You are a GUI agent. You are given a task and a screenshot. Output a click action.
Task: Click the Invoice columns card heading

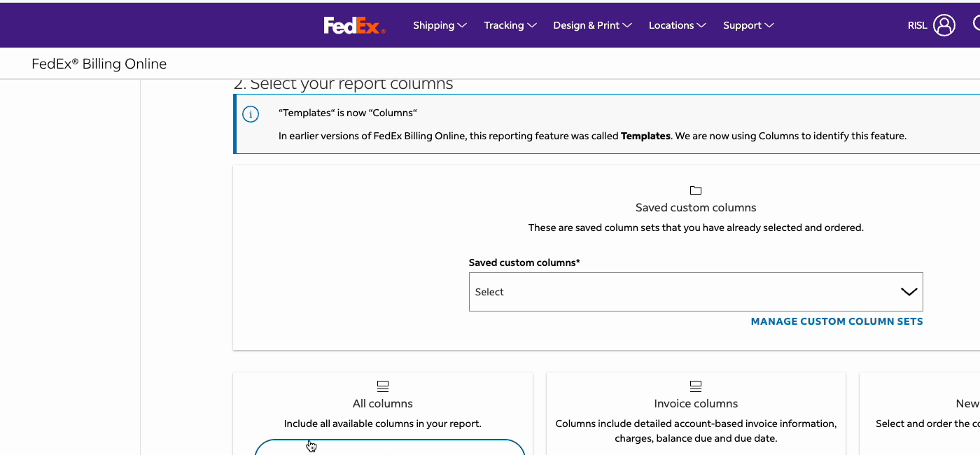tap(696, 403)
